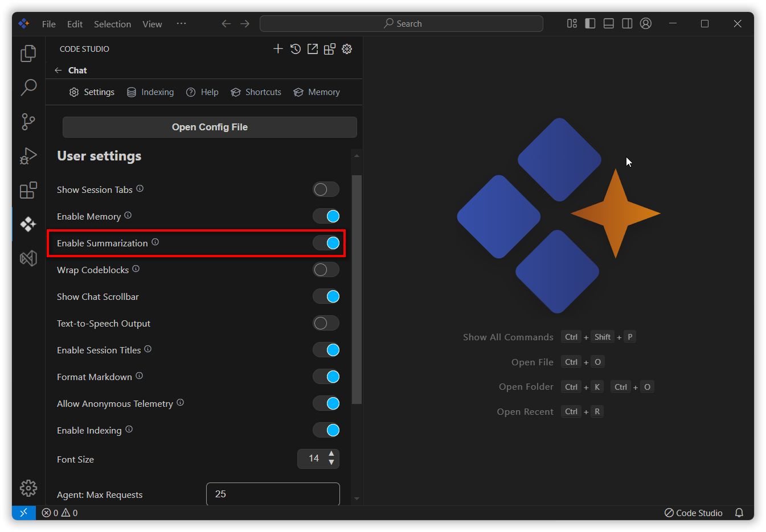Image resolution: width=766 pixels, height=532 pixels.
Task: Enable Text-to-Speech Output toggle
Action: coord(326,323)
